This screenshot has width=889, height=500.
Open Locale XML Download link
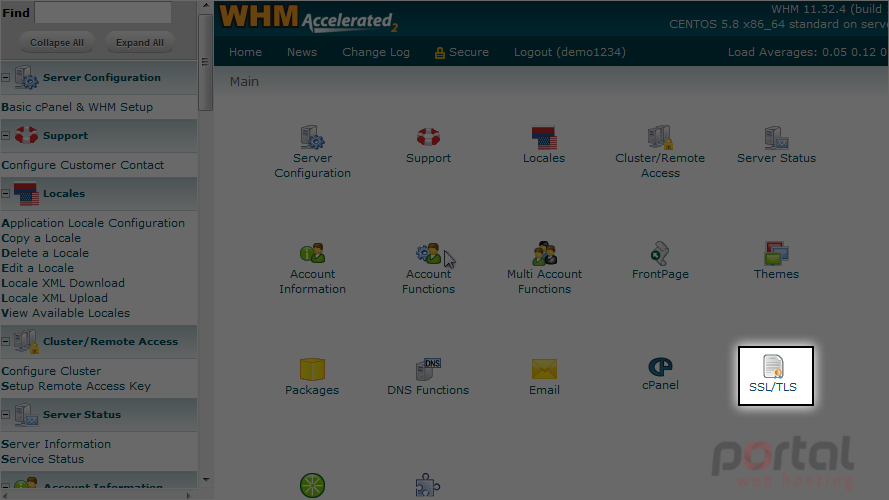(63, 283)
